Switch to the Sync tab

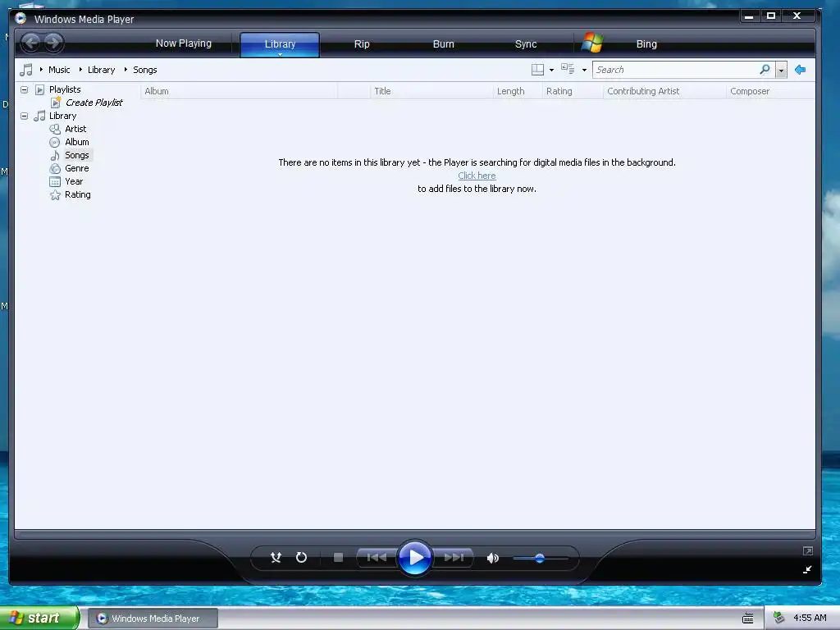coord(526,44)
